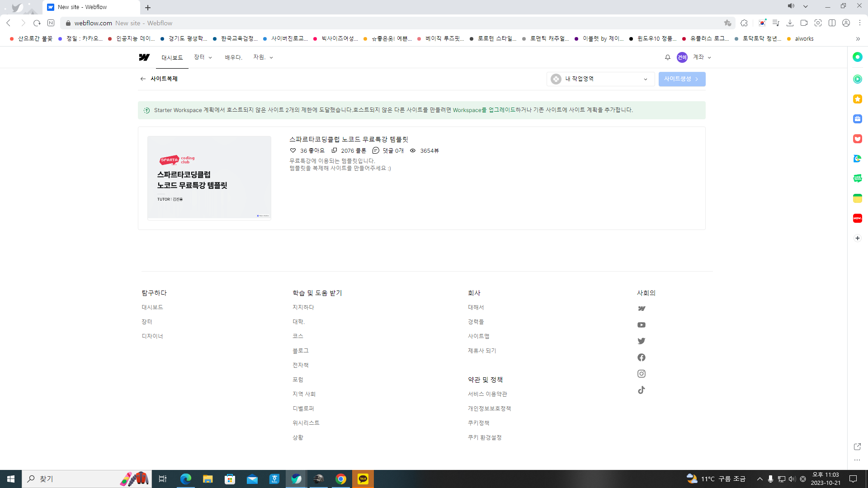The image size is (868, 488).
Task: Click the Windows search box 찾기
Action: point(86,479)
